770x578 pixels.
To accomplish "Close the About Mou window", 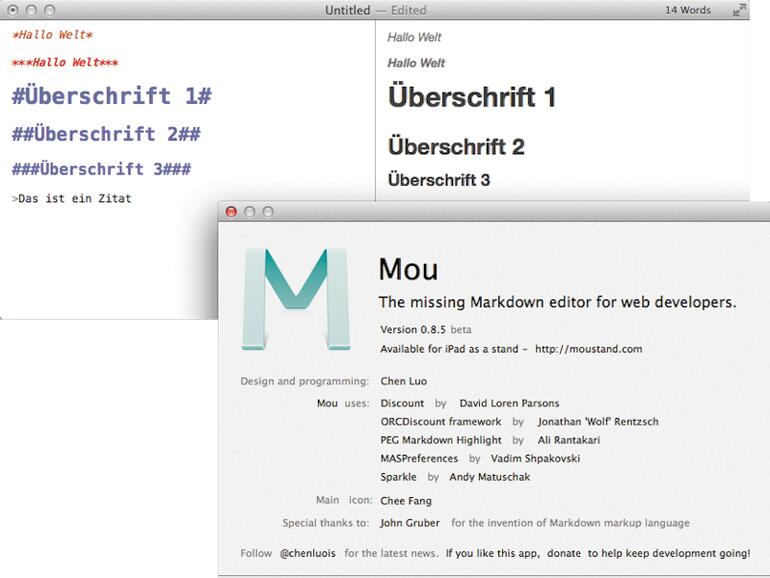I will (231, 212).
